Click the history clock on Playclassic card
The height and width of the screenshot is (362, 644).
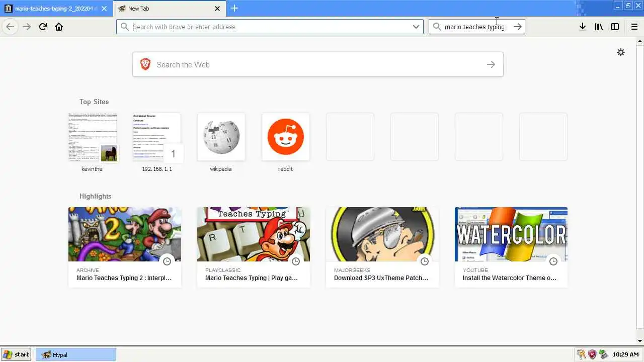[296, 261]
